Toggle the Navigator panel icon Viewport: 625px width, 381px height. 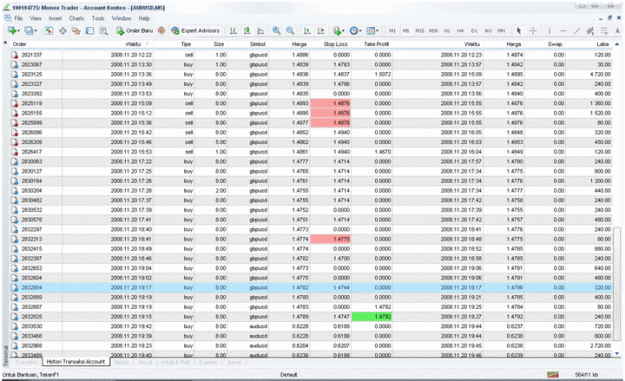(x=76, y=31)
